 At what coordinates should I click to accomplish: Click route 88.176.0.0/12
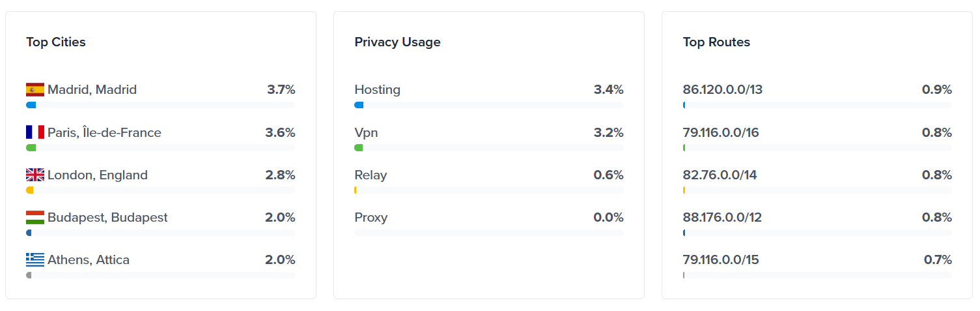click(x=722, y=217)
